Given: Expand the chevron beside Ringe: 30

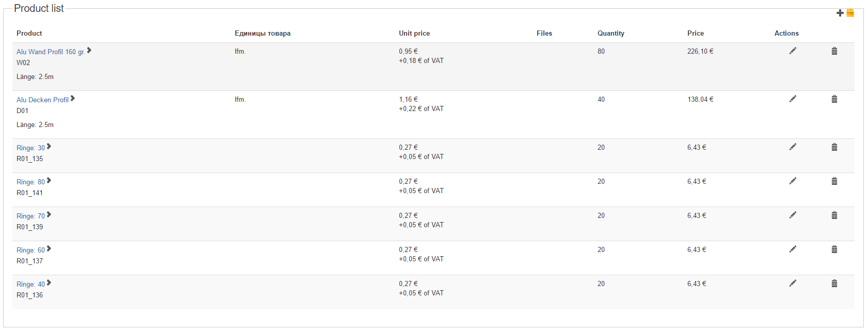Looking at the screenshot, I should (49, 146).
